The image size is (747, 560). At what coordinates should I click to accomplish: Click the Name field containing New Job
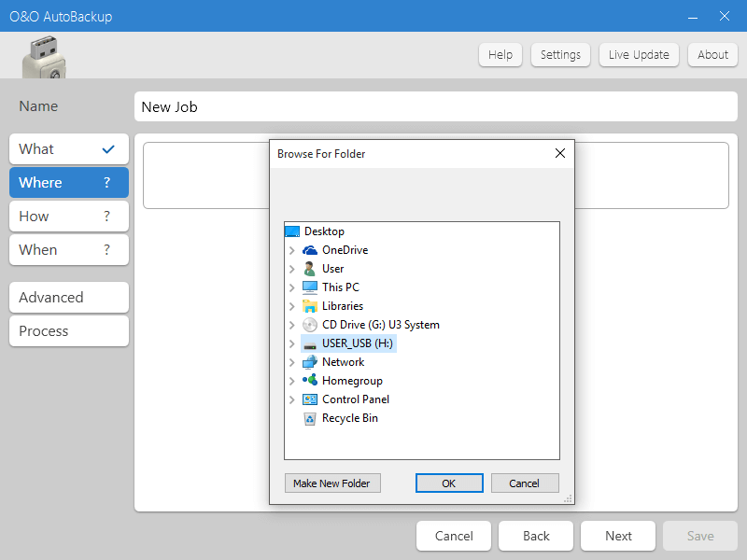tap(436, 106)
